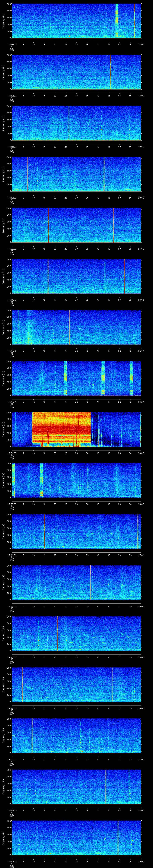Select the red line near 43 s in the 17:31:00 panel
Viewport: 153px width, 868px height.
(x=106, y=786)
